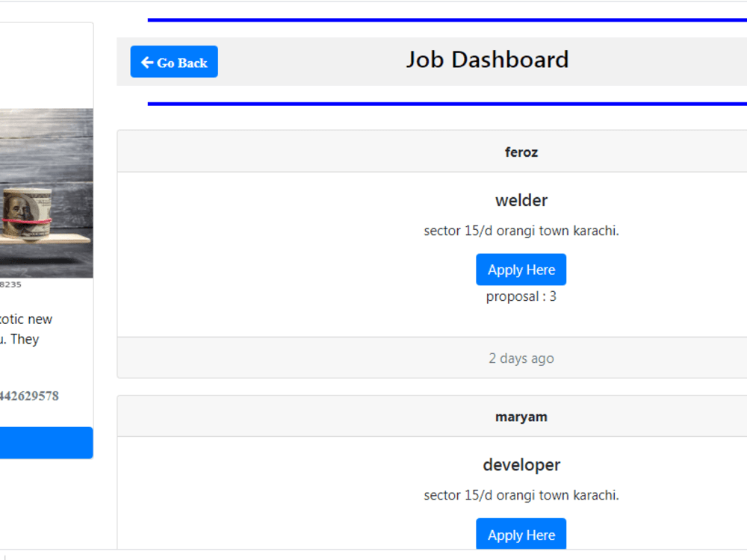Click the 2 days ago timestamp
The width and height of the screenshot is (747, 560).
click(x=521, y=358)
